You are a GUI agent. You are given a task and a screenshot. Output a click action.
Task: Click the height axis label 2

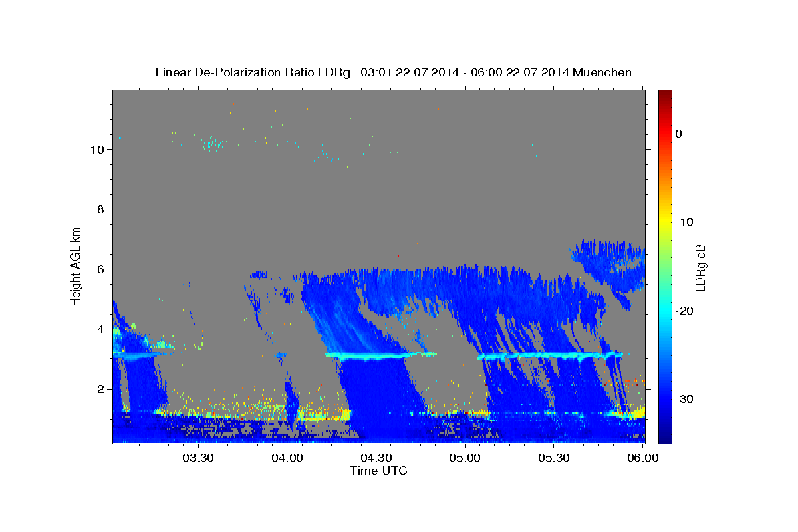pos(100,389)
